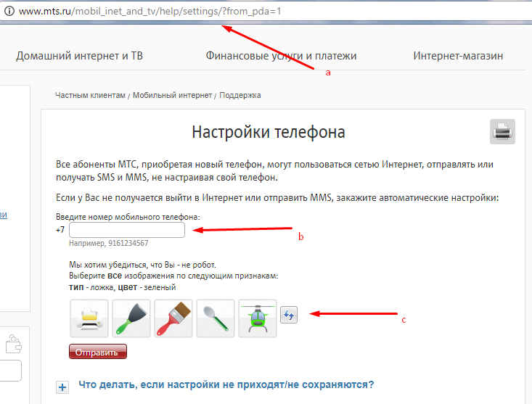Open Домашний интернет и ТВ menu
The width and height of the screenshot is (532, 404).
(79, 56)
